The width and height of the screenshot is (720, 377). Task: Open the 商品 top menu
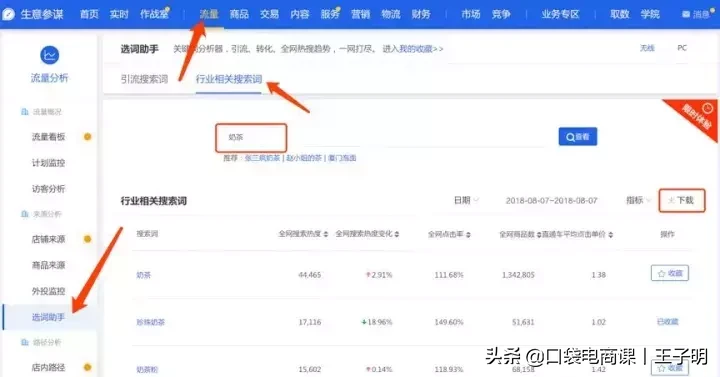[x=239, y=14]
